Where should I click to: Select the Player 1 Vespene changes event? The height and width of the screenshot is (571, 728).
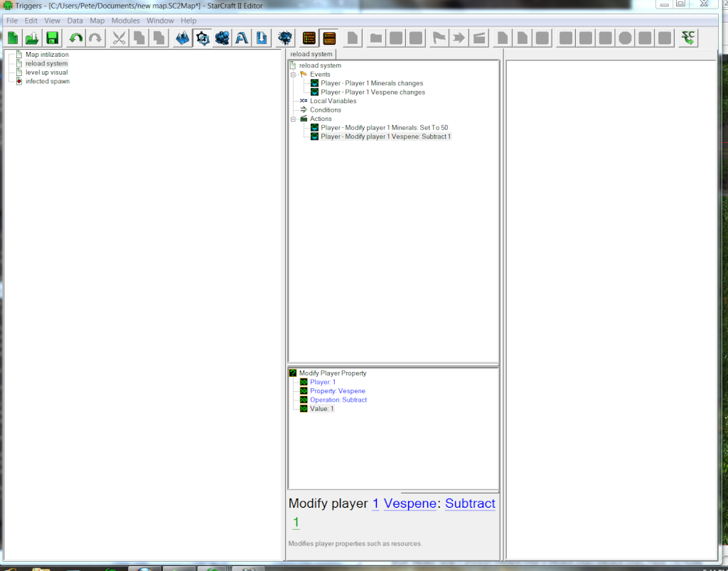pyautogui.click(x=373, y=92)
